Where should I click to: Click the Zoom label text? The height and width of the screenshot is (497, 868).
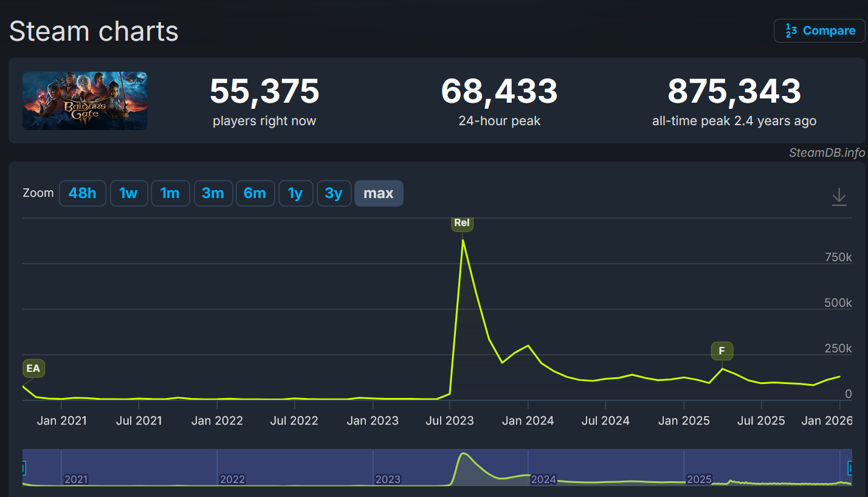click(38, 193)
